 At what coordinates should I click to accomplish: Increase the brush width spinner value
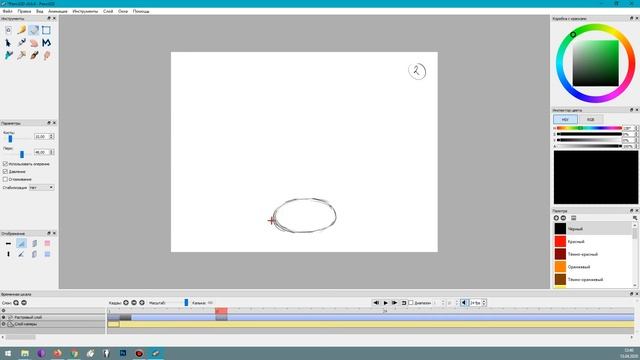[52, 135]
